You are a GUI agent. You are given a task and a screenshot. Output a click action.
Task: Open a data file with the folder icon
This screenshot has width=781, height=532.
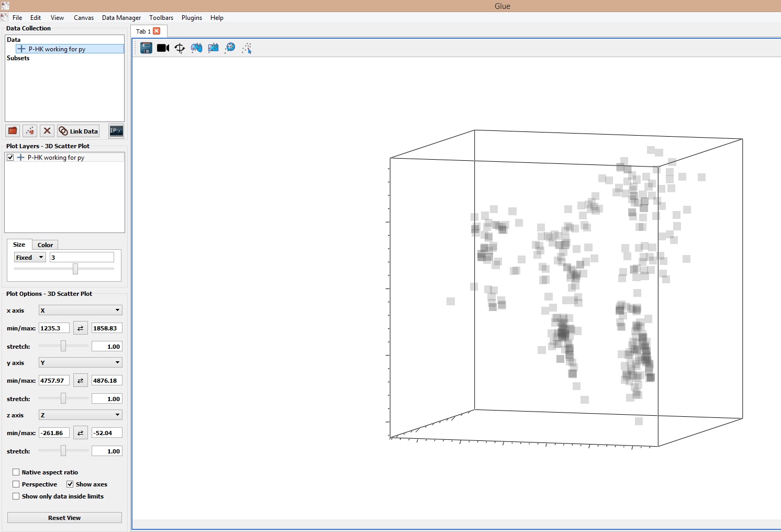click(x=12, y=131)
